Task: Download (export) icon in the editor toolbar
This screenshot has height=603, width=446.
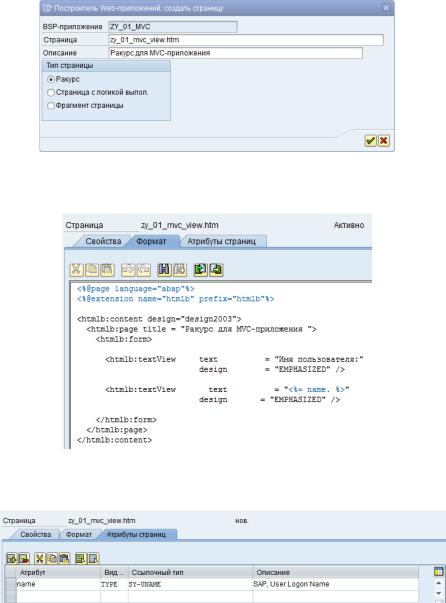Action: point(216,270)
